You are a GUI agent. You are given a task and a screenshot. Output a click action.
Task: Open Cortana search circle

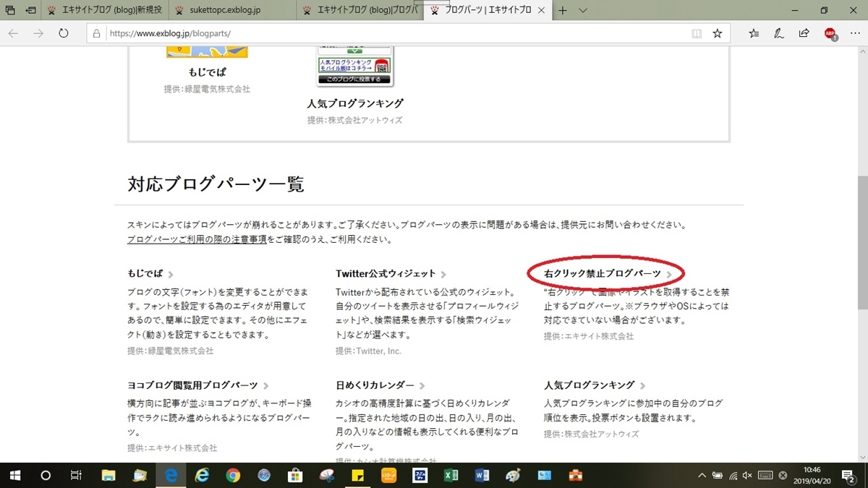click(46, 475)
